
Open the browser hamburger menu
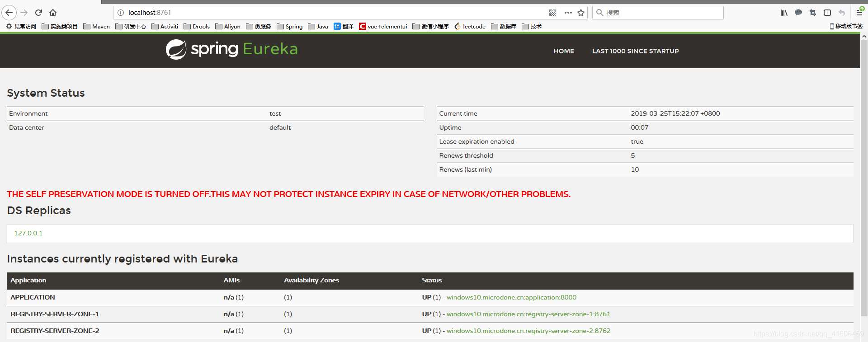(859, 12)
